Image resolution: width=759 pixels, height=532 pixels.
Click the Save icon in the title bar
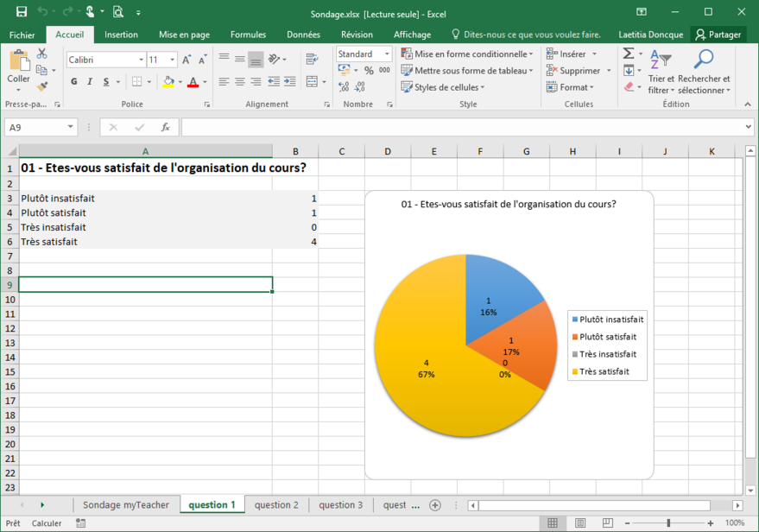point(22,12)
